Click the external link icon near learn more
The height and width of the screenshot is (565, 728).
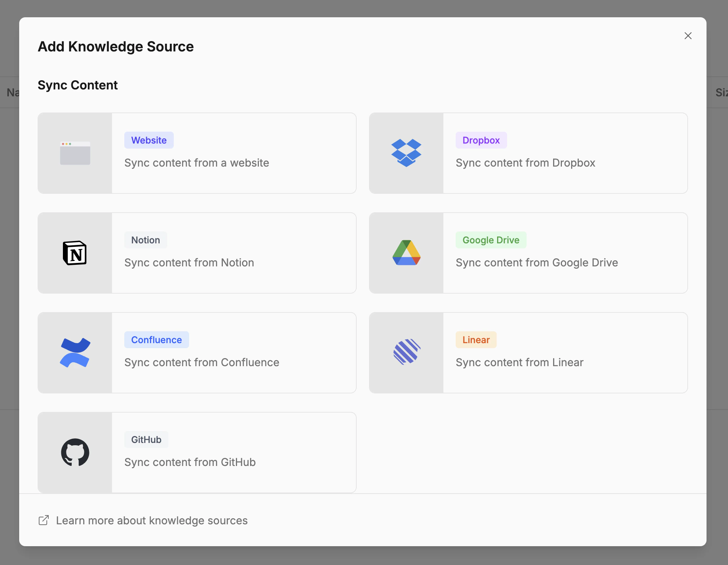[x=44, y=520]
